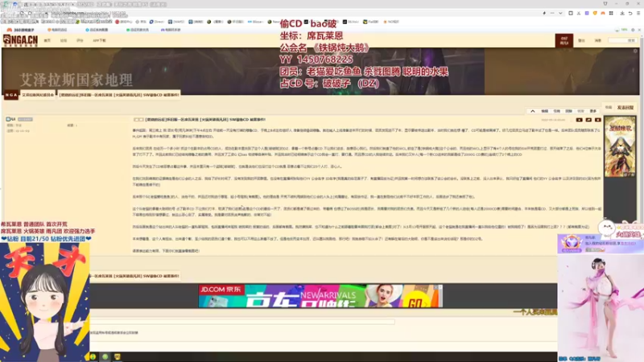
Task: Click the scissors screenshot icon in toolbar
Action: [579, 13]
